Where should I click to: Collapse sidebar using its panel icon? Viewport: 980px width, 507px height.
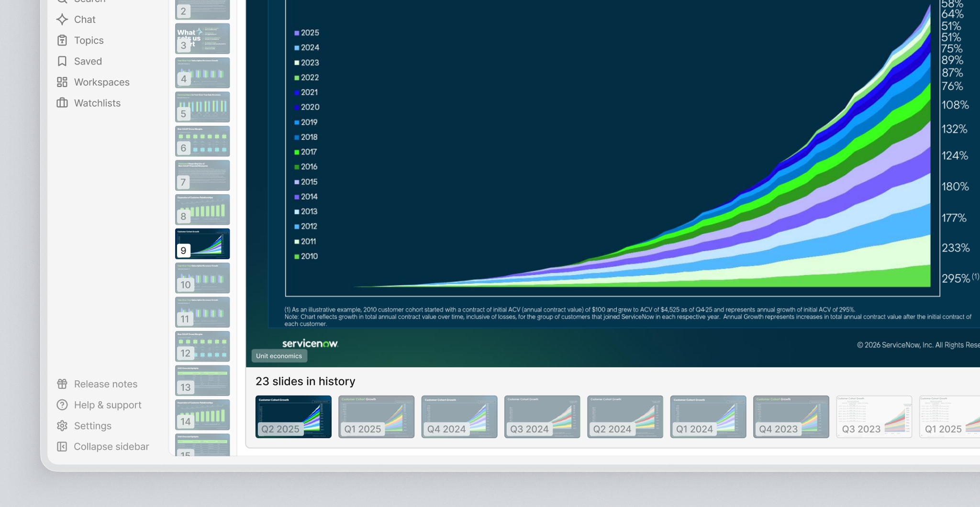tap(62, 446)
